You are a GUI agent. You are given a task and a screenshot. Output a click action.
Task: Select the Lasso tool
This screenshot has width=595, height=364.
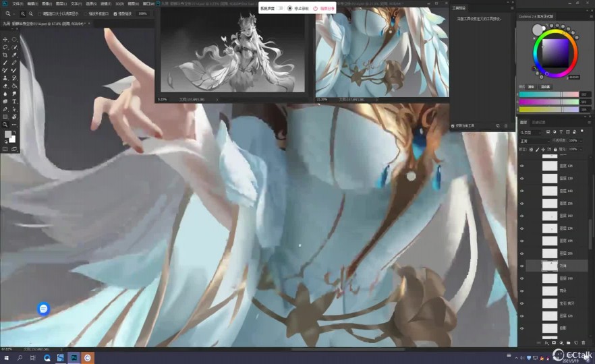coord(5,47)
